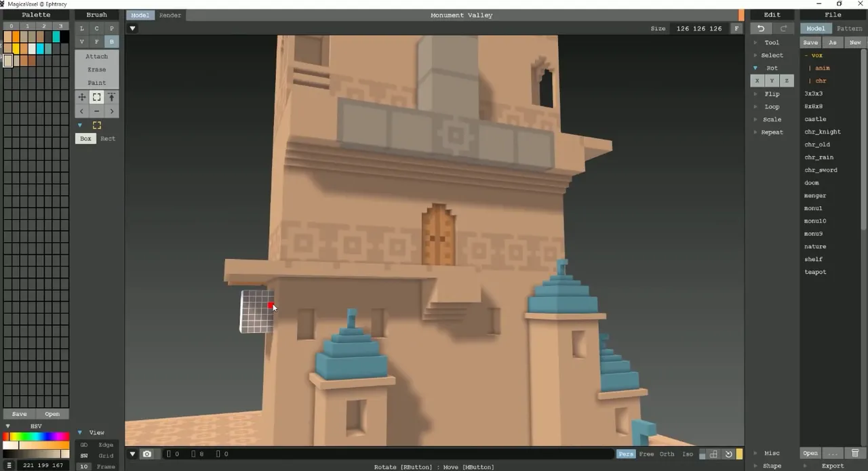This screenshot has width=868, height=471.
Task: Click the F fit-size button next to Size
Action: tap(736, 28)
